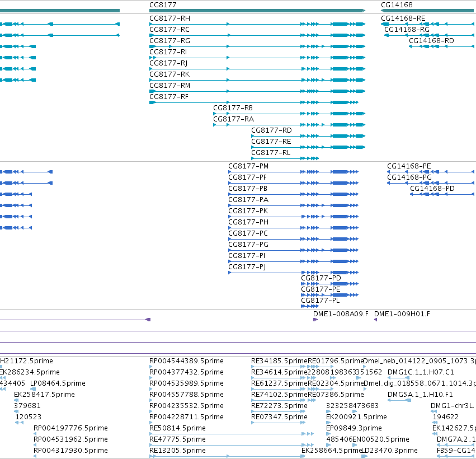Select protein CG14168-PE
Image resolution: width=476 pixels, height=459 pixels.
pos(409,166)
